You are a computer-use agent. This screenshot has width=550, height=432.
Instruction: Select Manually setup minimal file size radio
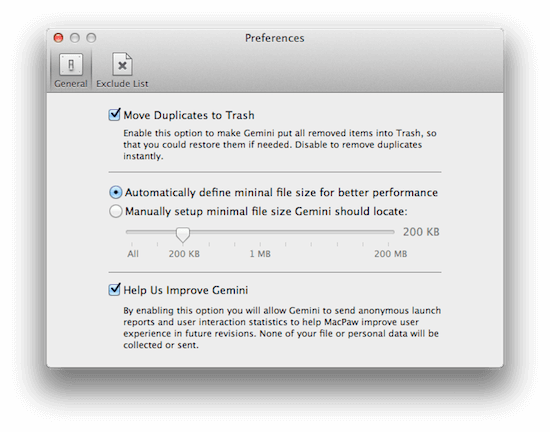(115, 211)
